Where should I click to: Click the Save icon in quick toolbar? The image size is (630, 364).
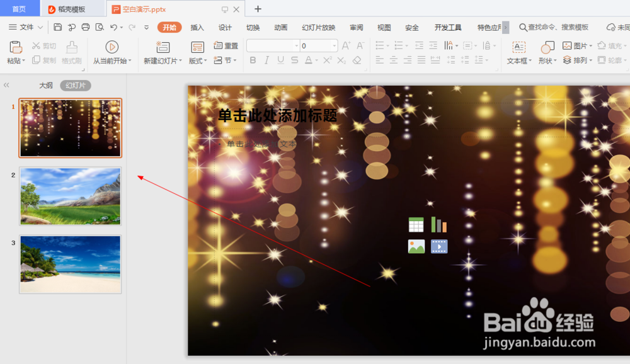click(x=57, y=27)
